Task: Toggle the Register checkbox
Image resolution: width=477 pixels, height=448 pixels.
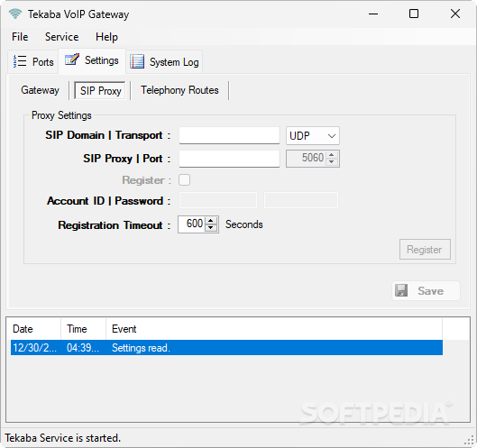Action: pyautogui.click(x=184, y=179)
